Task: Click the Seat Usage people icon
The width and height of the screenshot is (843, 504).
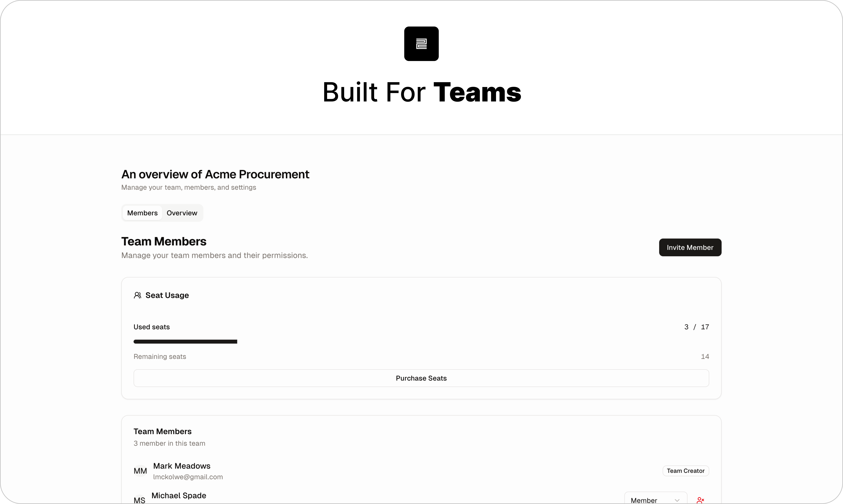Action: click(x=137, y=295)
